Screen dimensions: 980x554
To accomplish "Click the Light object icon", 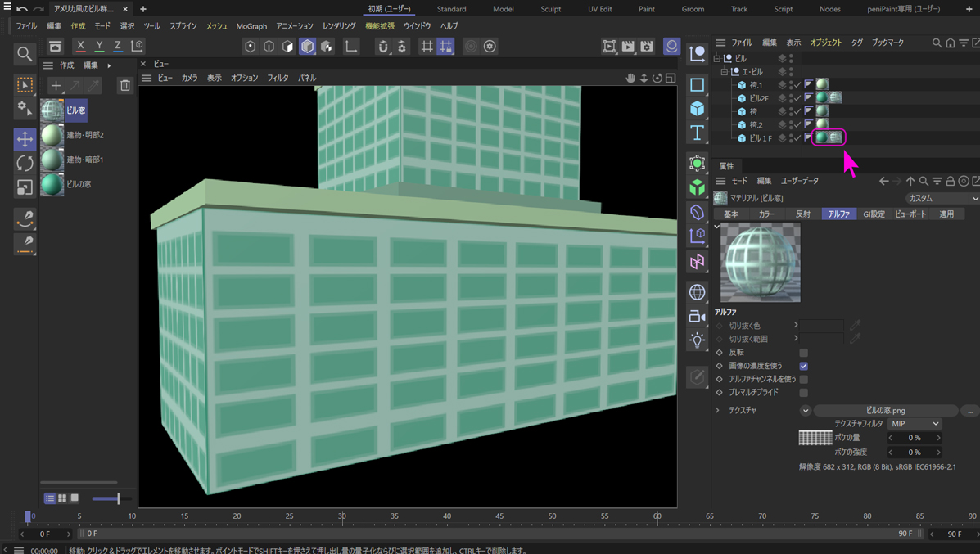I will 697,340.
